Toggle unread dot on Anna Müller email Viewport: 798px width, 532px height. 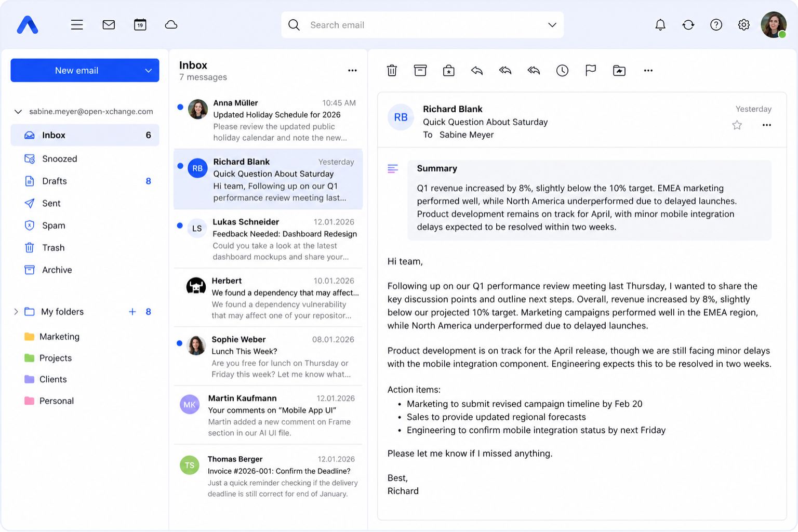tap(180, 107)
